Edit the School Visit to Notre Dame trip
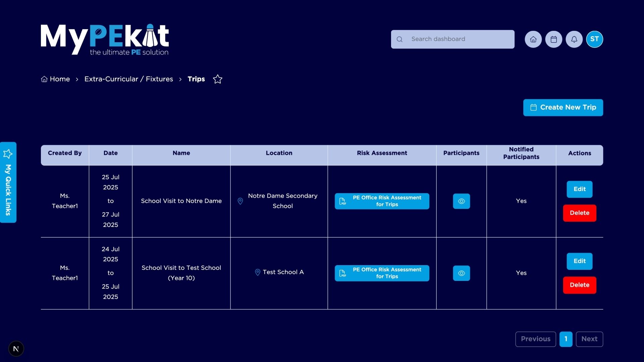Screen dimensions: 644x362 (x=579, y=189)
